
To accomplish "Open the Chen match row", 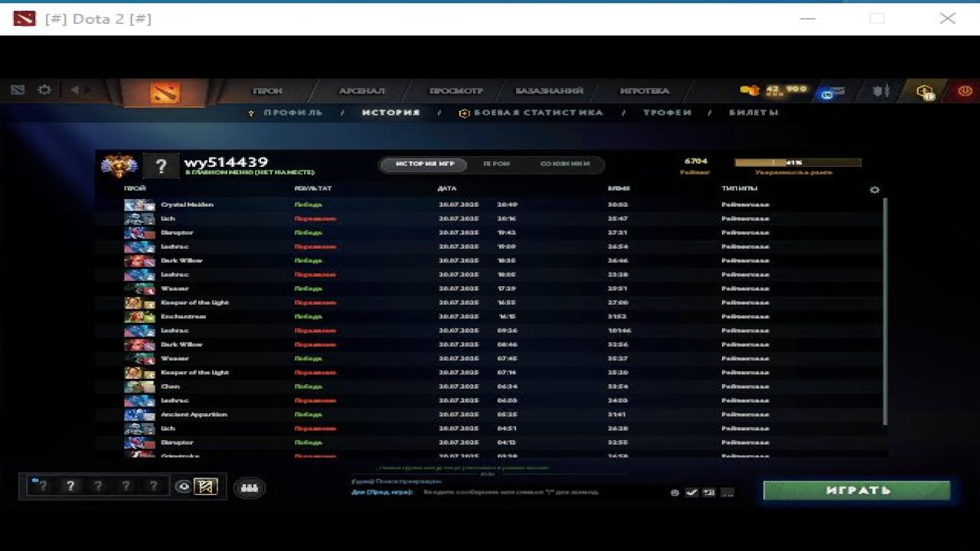I will 490,386.
